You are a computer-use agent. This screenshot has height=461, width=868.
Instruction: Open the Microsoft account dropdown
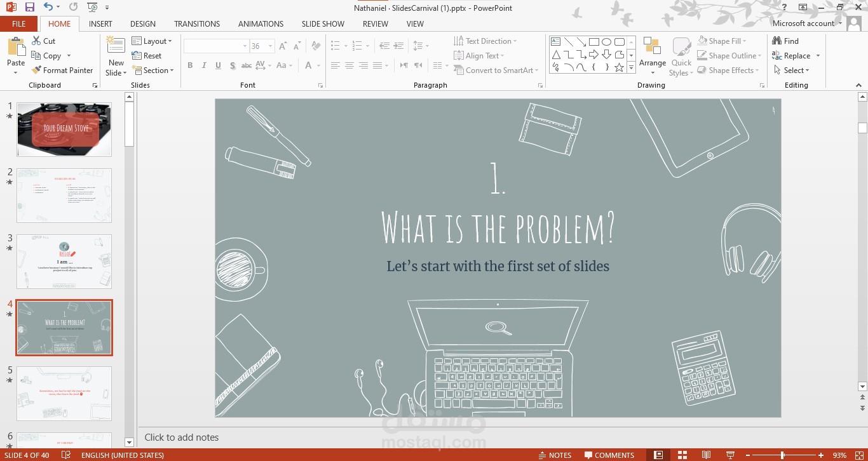(x=807, y=23)
